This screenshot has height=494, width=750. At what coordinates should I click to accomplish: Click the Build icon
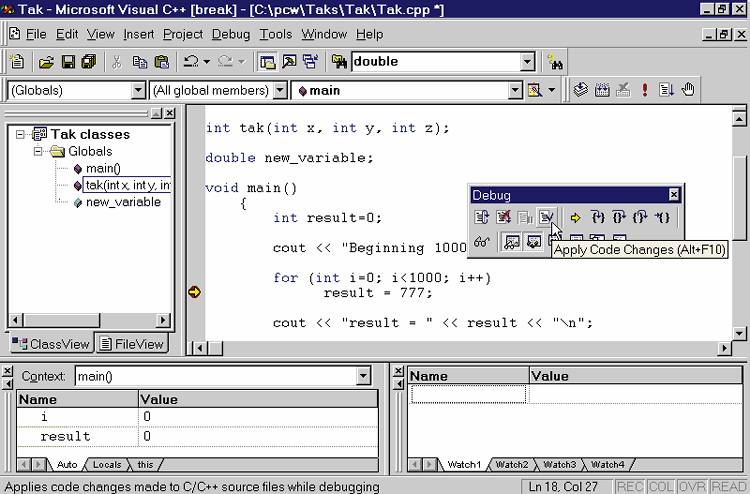(602, 89)
